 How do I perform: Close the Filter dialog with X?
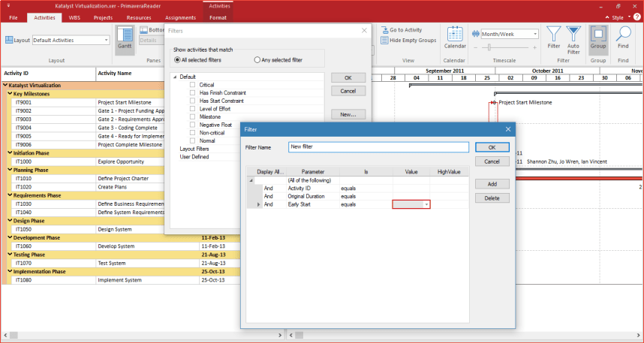pos(508,129)
